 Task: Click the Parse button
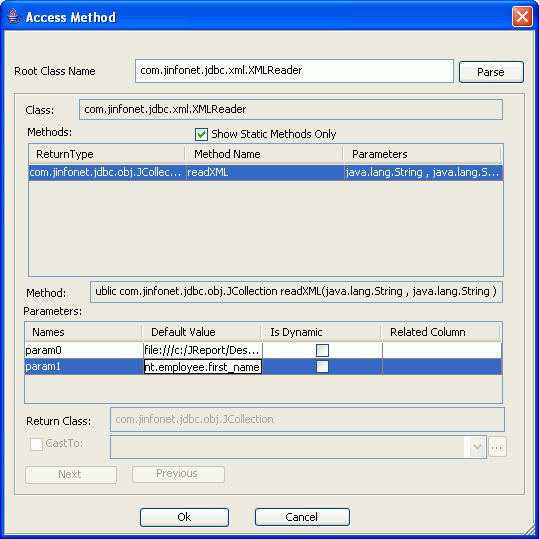pyautogui.click(x=491, y=72)
